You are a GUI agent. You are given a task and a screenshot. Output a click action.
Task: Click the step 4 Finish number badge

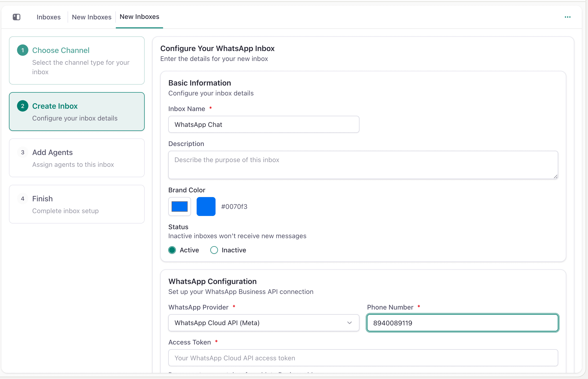pyautogui.click(x=23, y=199)
